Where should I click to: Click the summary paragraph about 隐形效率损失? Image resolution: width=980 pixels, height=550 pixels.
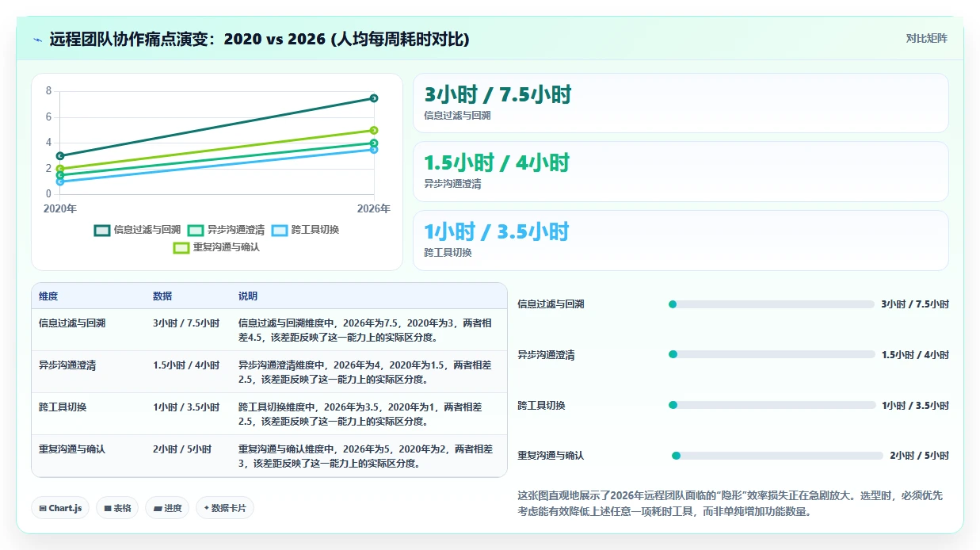pyautogui.click(x=730, y=503)
